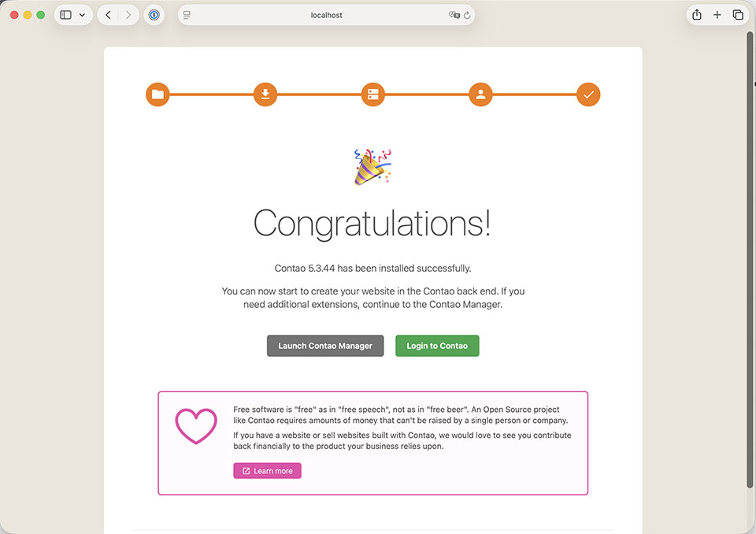Click the page reader icon in address bar
The image size is (756, 534).
(187, 15)
